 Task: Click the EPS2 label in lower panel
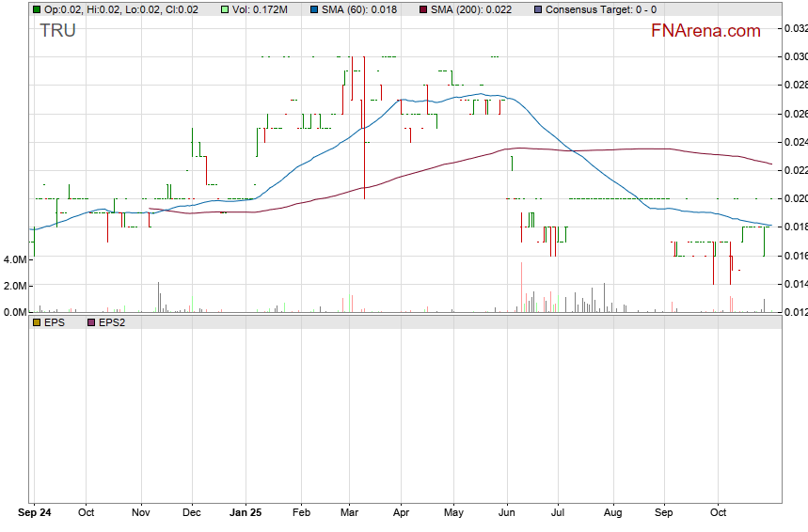tap(113, 322)
